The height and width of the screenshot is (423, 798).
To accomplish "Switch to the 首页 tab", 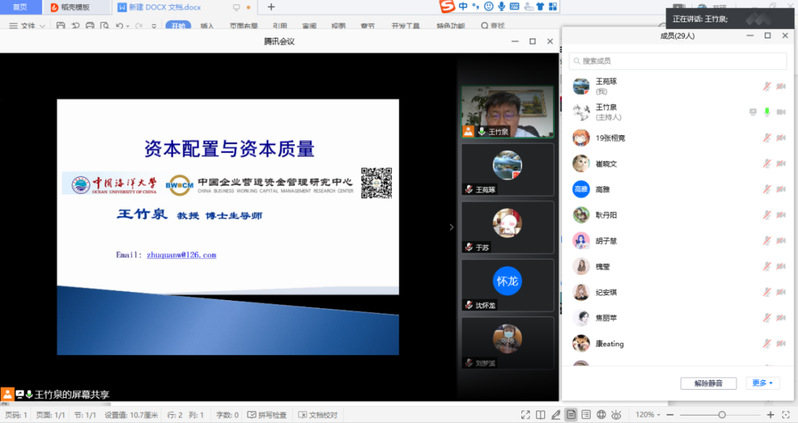I will pyautogui.click(x=20, y=7).
